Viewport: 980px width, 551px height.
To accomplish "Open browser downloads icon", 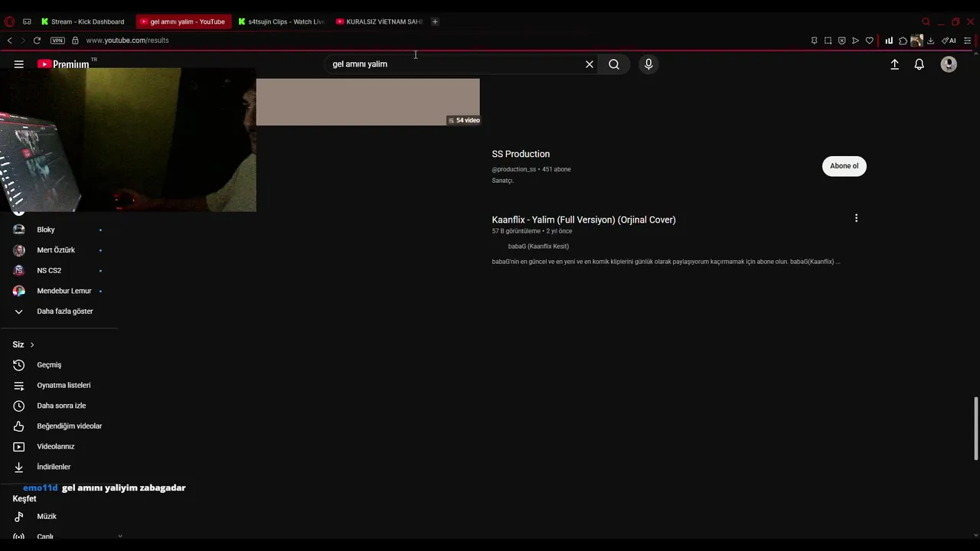I will point(930,41).
